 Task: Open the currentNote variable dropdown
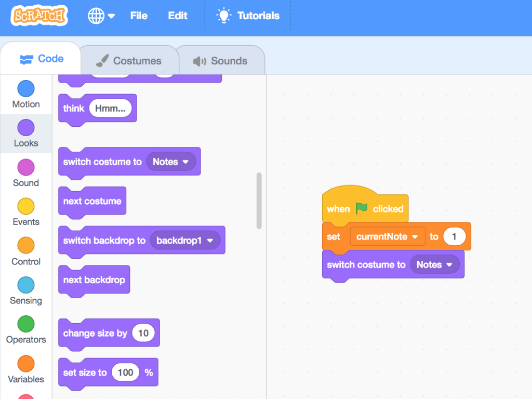(387, 236)
